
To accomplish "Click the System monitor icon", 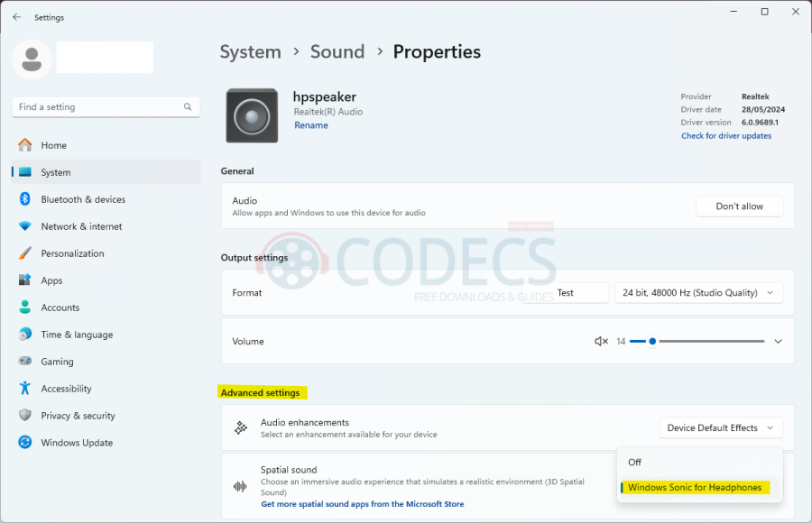I will 25,172.
